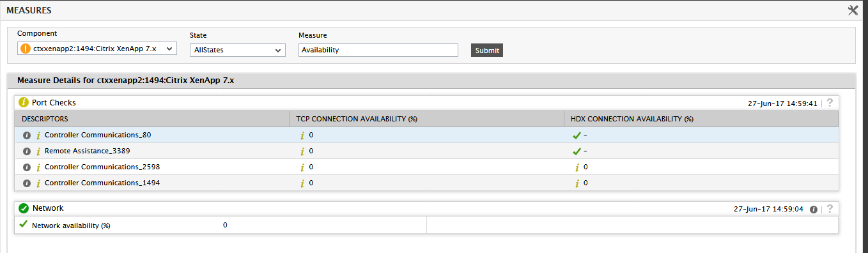Open the State AllStates dropdown
Image resolution: width=868 pixels, height=253 pixels.
coord(238,50)
